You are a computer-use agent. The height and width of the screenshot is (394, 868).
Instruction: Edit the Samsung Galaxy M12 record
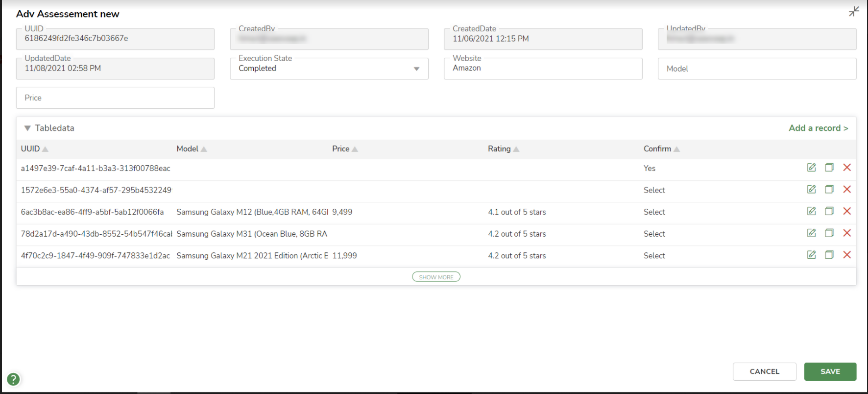pyautogui.click(x=811, y=211)
